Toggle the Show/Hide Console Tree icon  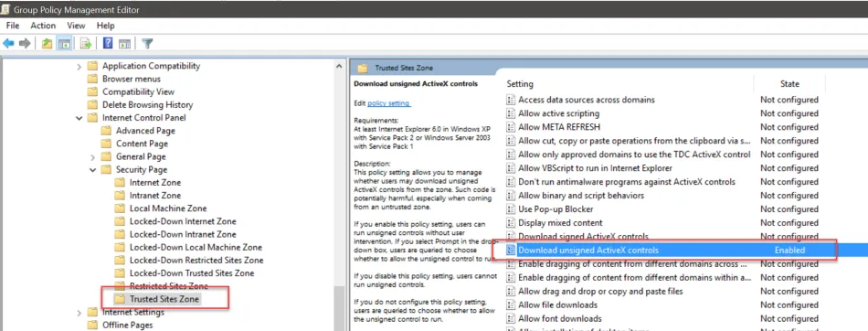[64, 43]
